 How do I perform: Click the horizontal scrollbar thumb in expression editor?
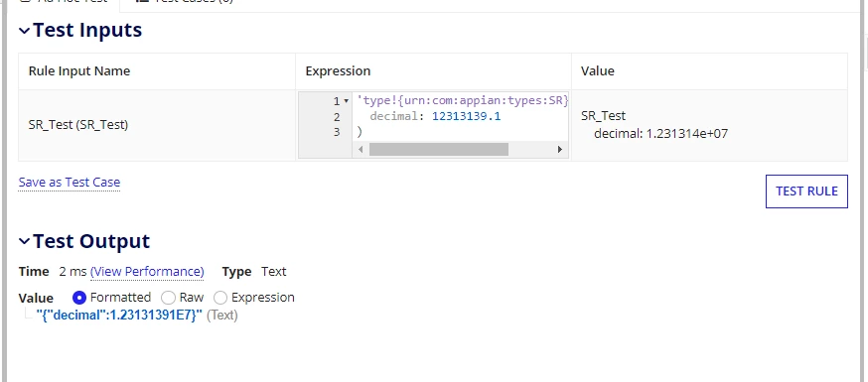click(438, 149)
